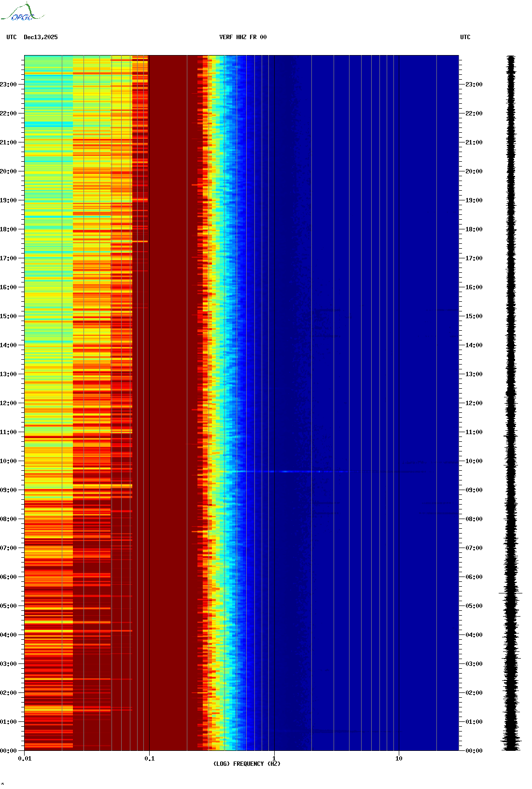
Task: Pick the 10:00 tick on right axis
Action: [x=474, y=461]
